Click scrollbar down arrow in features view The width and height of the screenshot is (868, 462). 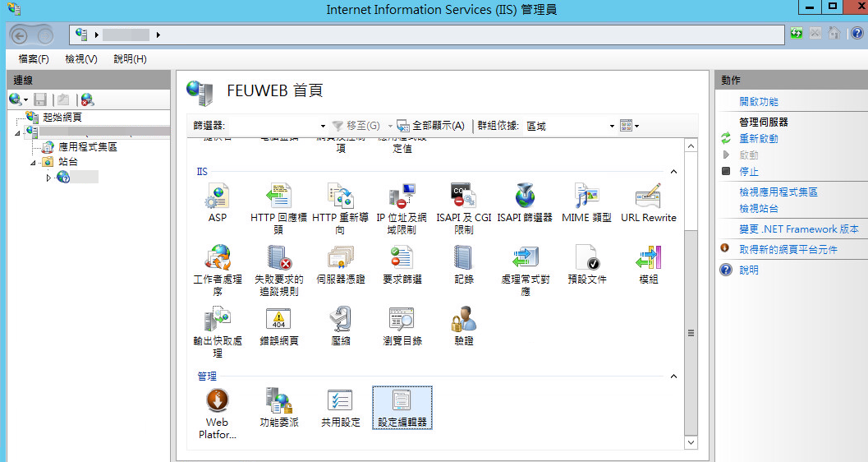tap(691, 442)
